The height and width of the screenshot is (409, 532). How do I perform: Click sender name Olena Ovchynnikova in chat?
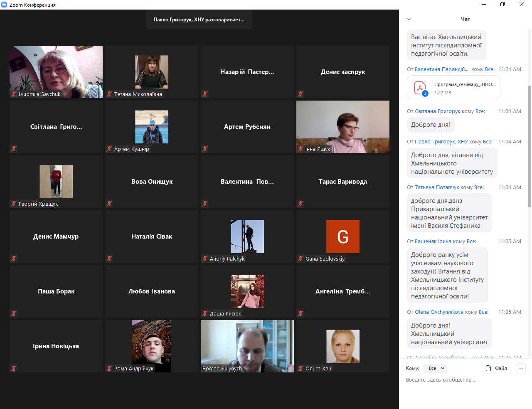439,312
